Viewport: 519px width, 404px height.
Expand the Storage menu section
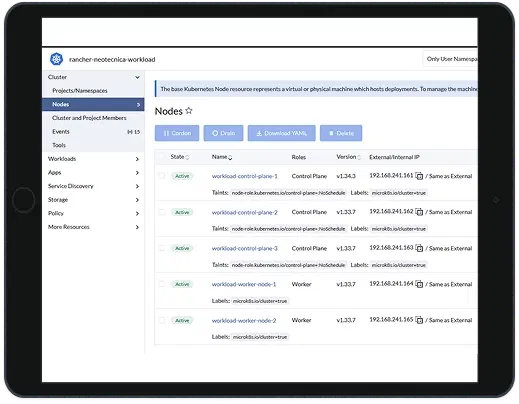[93, 200]
